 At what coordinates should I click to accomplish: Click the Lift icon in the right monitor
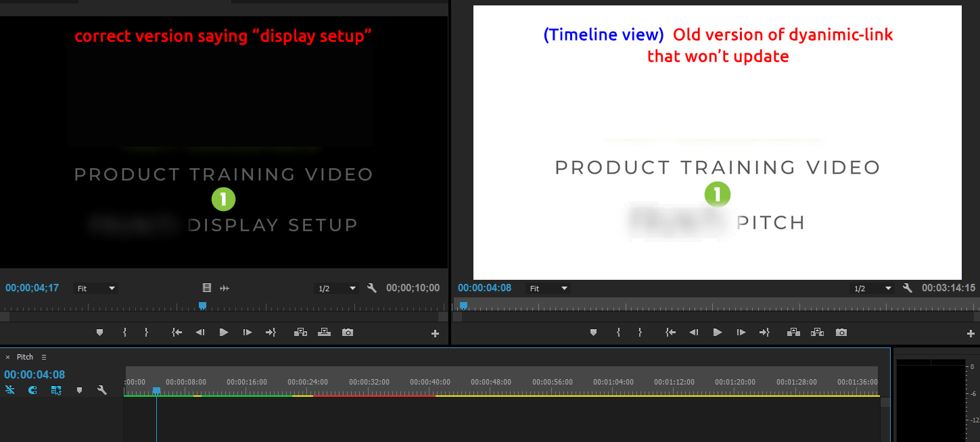(793, 332)
